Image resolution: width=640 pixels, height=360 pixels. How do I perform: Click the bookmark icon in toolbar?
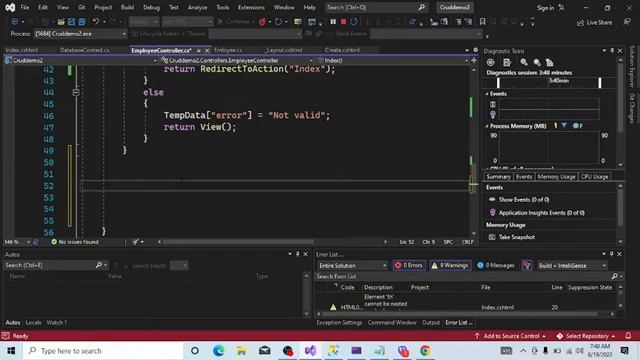482,22
